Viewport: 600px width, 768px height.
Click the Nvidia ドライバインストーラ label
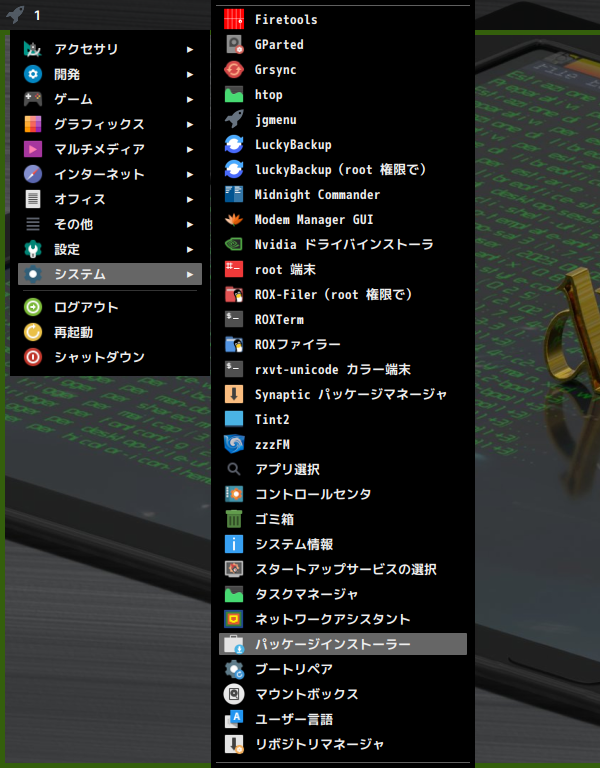[x=344, y=244]
